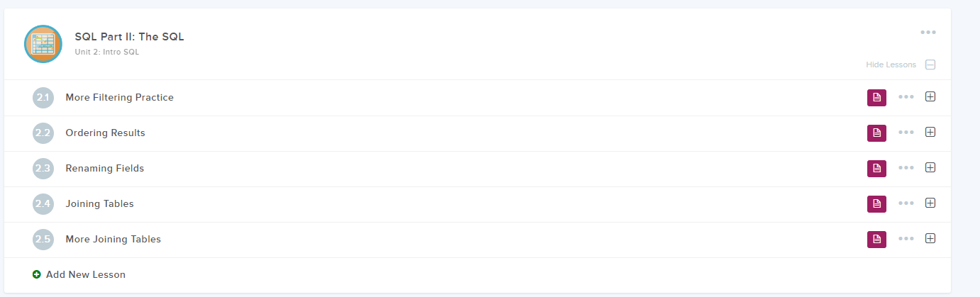Expand the More Joining Tables plus icon
Image resolution: width=980 pixels, height=297 pixels.
click(930, 238)
